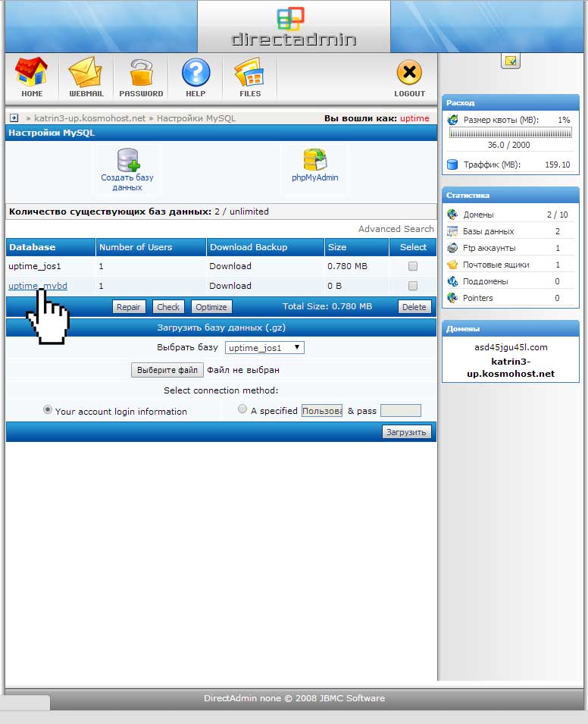Image resolution: width=588 pixels, height=724 pixels.
Task: Download backup for uptime_jos1
Action: 230,266
